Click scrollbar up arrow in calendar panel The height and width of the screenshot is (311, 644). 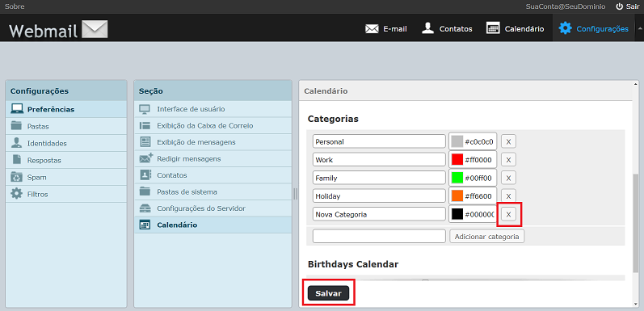click(x=636, y=84)
